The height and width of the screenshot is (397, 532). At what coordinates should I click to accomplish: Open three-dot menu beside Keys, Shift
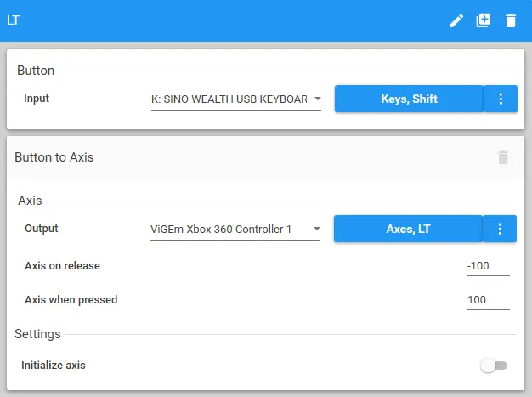tap(501, 99)
